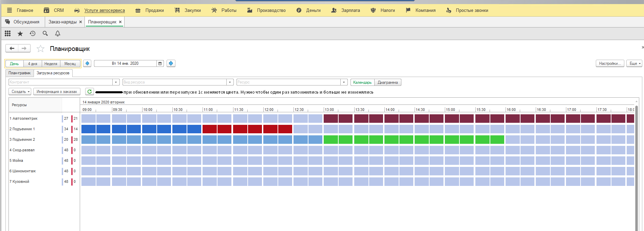This screenshot has height=231, width=644.
Task: Click Информация о заказах button
Action: [x=57, y=92]
